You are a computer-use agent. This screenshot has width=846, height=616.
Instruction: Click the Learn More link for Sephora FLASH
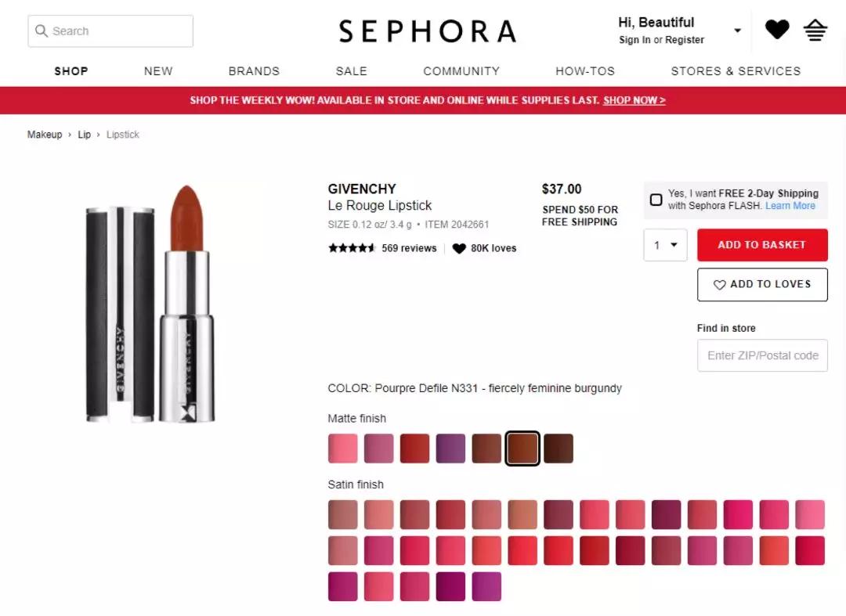point(790,205)
